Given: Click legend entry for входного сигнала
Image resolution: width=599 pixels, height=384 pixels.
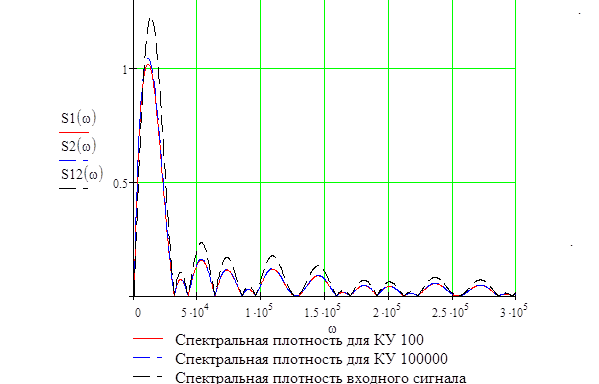Looking at the screenshot, I should click(x=321, y=378).
